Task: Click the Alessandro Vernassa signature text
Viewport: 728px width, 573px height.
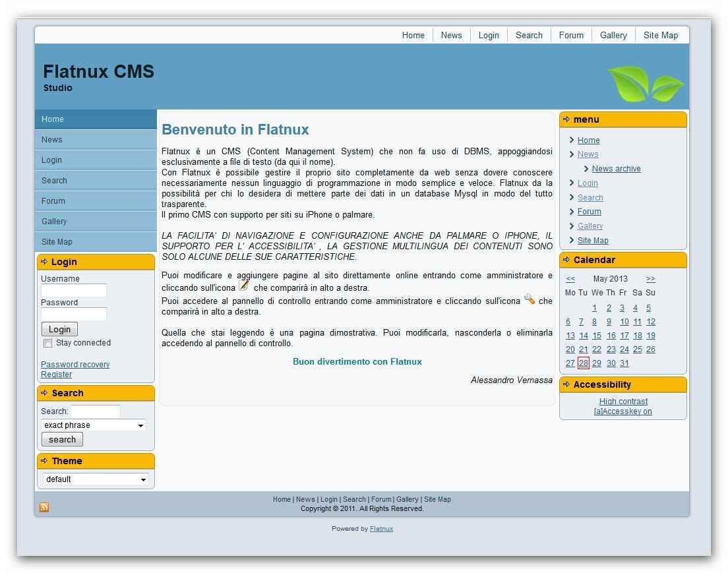Action: [512, 380]
